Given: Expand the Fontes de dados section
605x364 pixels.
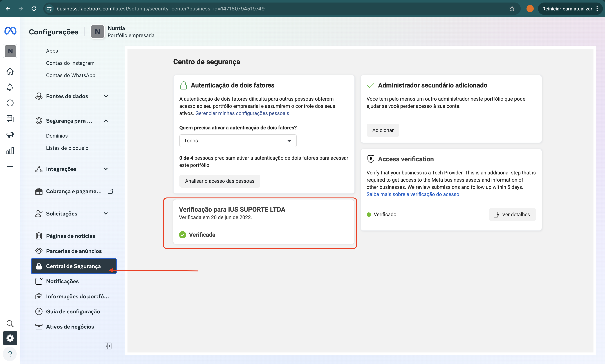Looking at the screenshot, I should coord(106,96).
